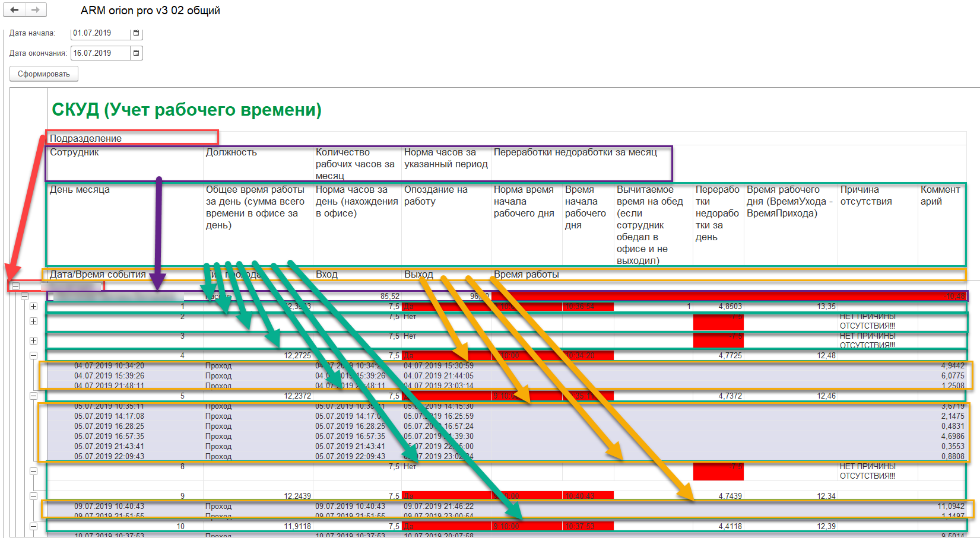Viewport: 980px width, 538px height.
Task: Select exit time 09.07.2019 21:46:22
Action: (x=439, y=507)
